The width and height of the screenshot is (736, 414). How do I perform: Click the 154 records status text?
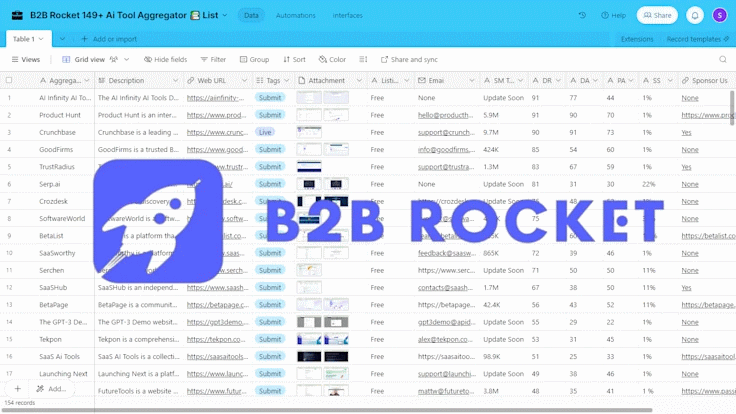tap(20, 403)
